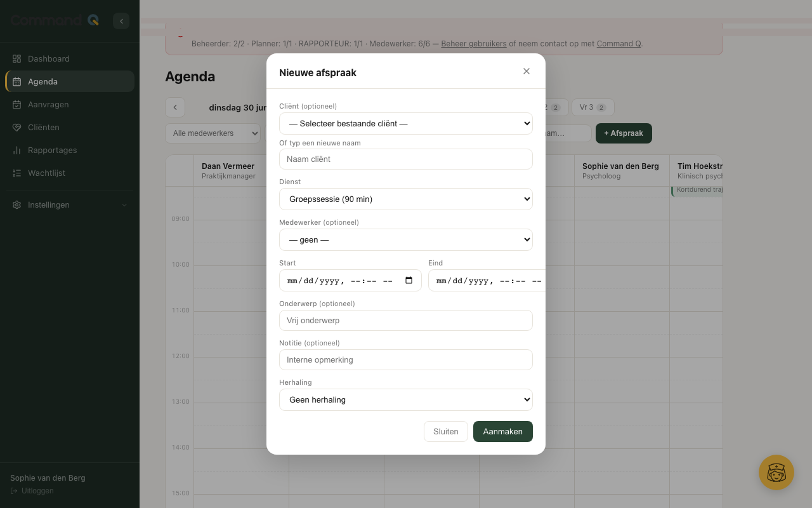812x508 pixels.
Task: Select Agenda in the sidebar
Action: click(x=70, y=81)
